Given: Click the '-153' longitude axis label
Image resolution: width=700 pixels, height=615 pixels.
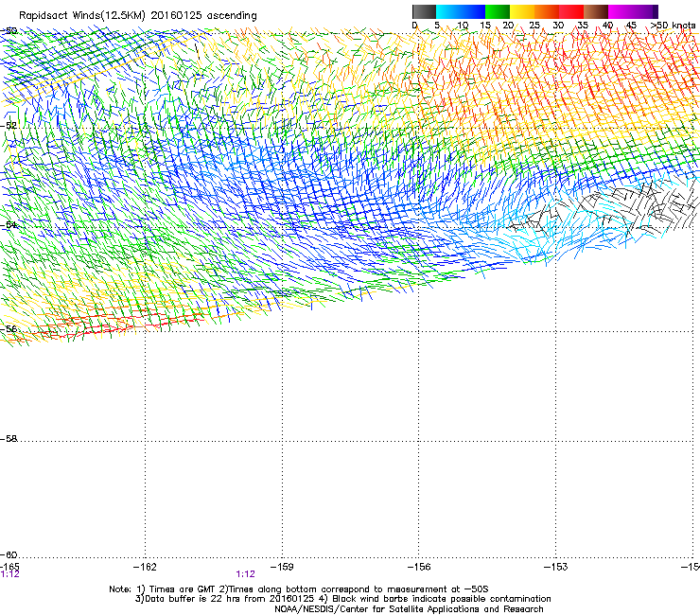Looking at the screenshot, I should [x=556, y=567].
